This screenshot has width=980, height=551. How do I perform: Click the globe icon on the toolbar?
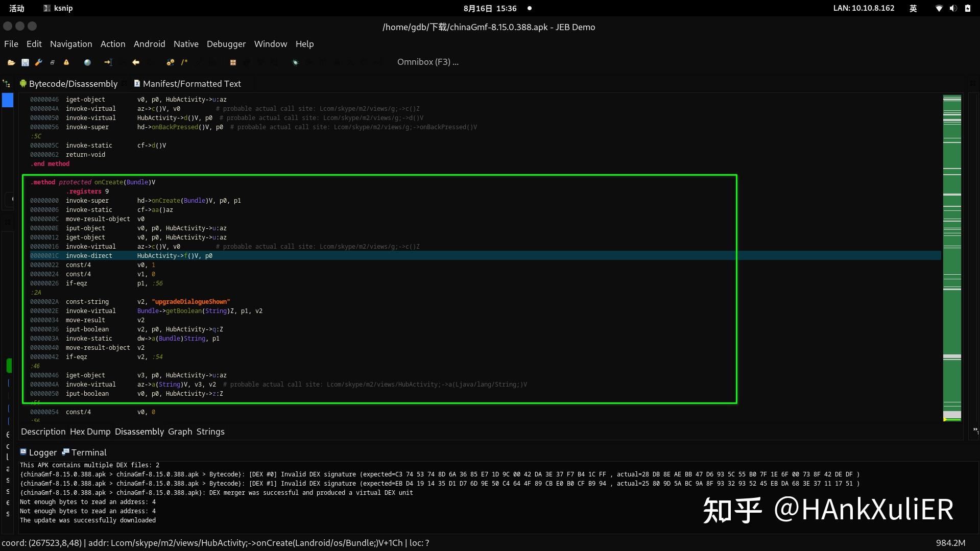pos(87,62)
